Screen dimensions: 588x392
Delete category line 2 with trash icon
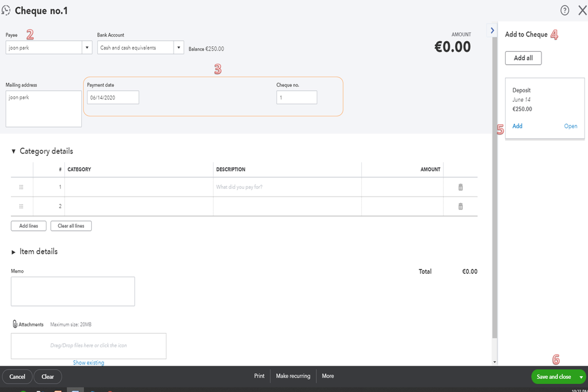pyautogui.click(x=460, y=207)
